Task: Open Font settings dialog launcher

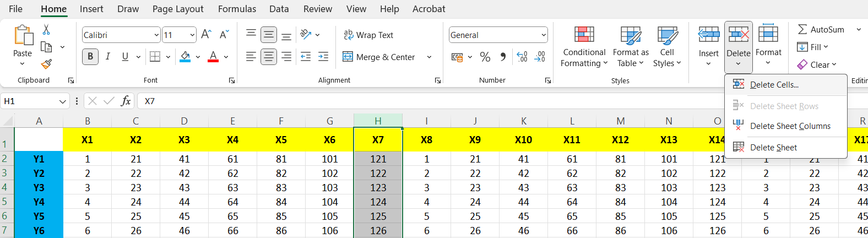Action: pyautogui.click(x=232, y=80)
